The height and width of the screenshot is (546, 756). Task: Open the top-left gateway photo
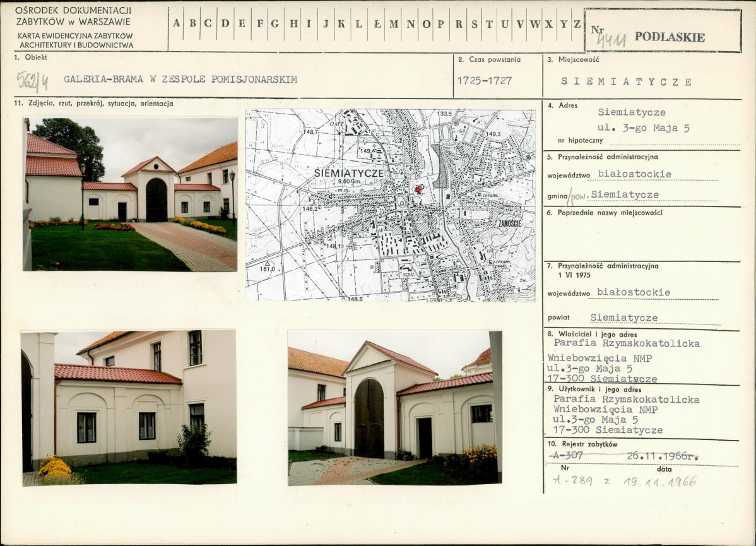coord(130,194)
